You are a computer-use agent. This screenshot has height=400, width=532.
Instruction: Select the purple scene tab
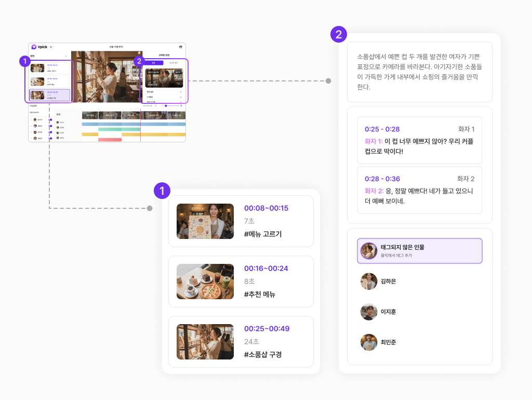point(154,63)
